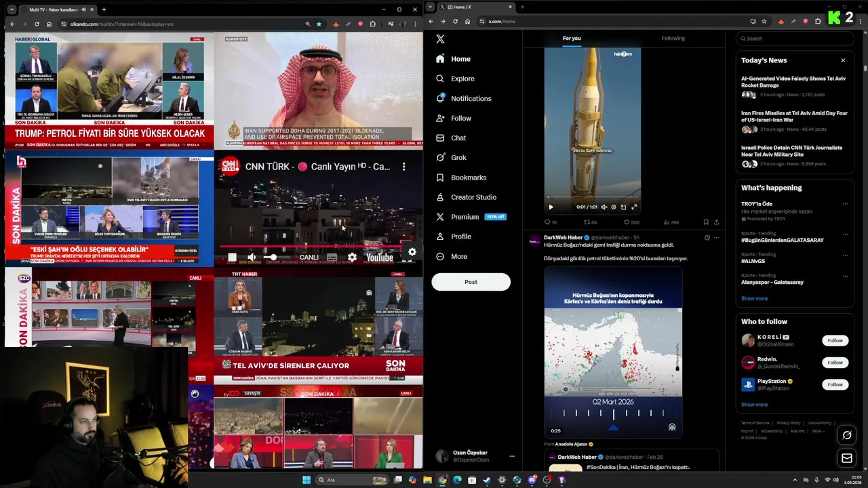Screen dimensions: 868x488
Task: Open Home in X sidebar
Action: pyautogui.click(x=454, y=59)
